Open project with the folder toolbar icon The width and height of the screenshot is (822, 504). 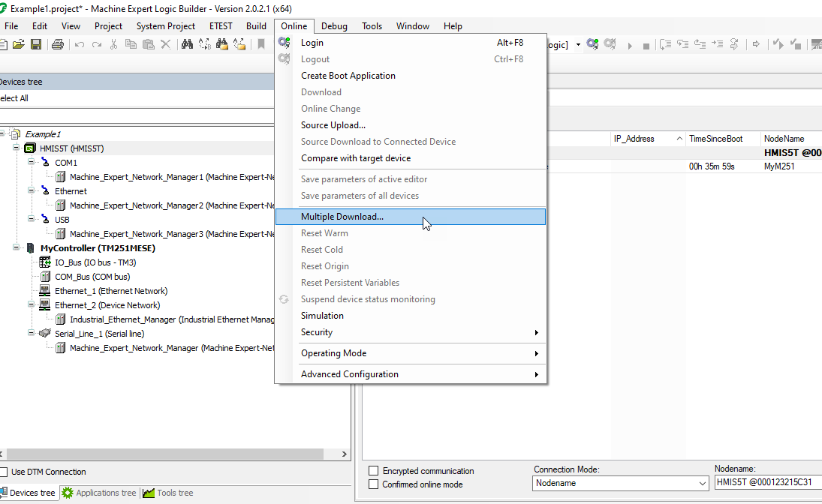point(19,44)
